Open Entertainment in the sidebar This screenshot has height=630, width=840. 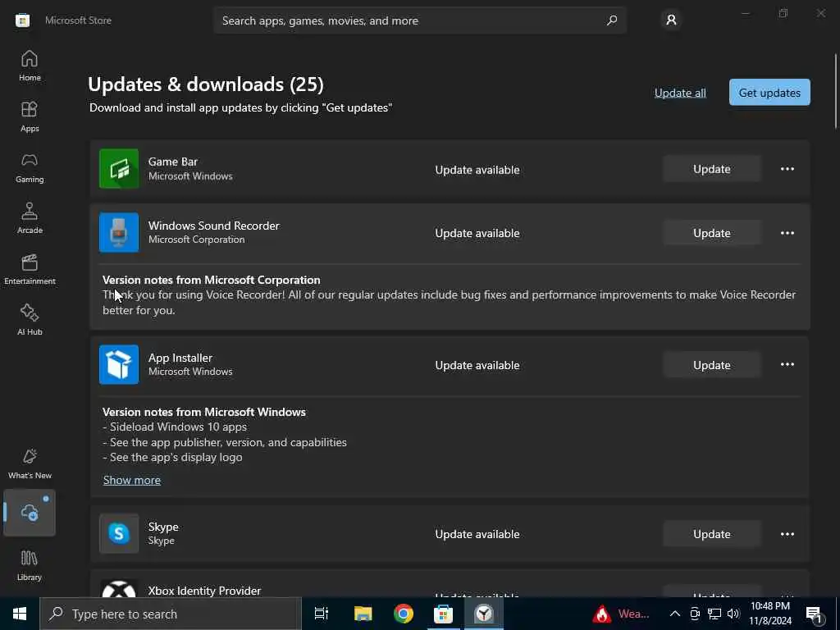[30, 269]
